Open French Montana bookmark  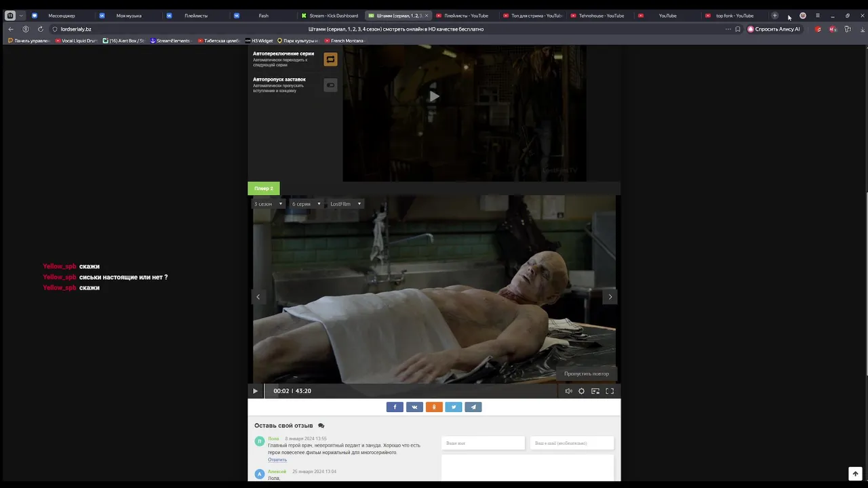(344, 41)
